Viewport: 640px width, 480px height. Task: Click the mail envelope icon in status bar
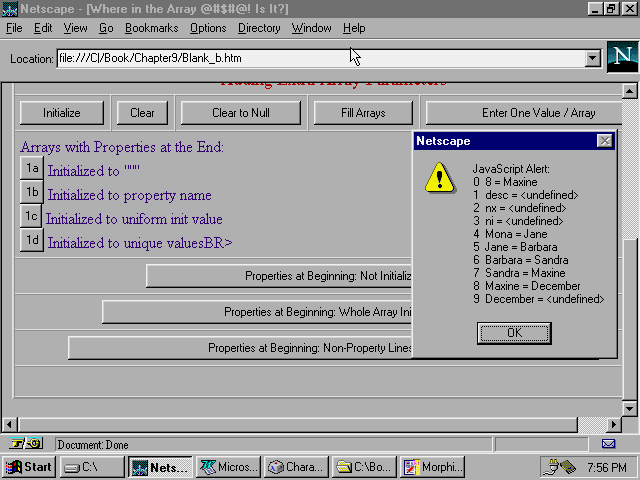pos(608,443)
